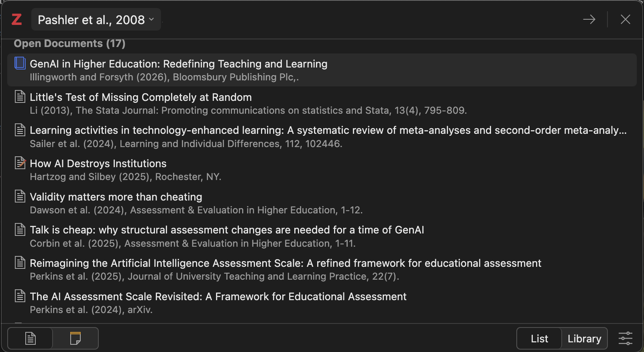The image size is (644, 352).
Task: Open the sliders settings options icon
Action: (625, 338)
